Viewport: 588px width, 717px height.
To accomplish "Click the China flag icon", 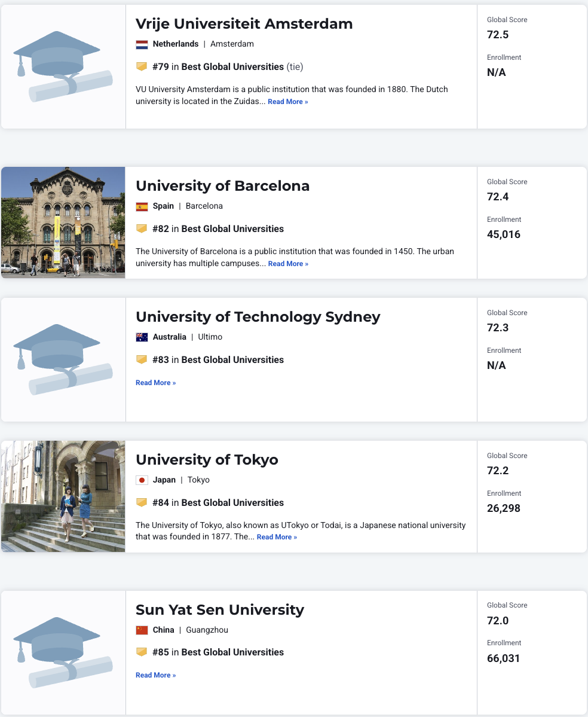I will pyautogui.click(x=142, y=630).
